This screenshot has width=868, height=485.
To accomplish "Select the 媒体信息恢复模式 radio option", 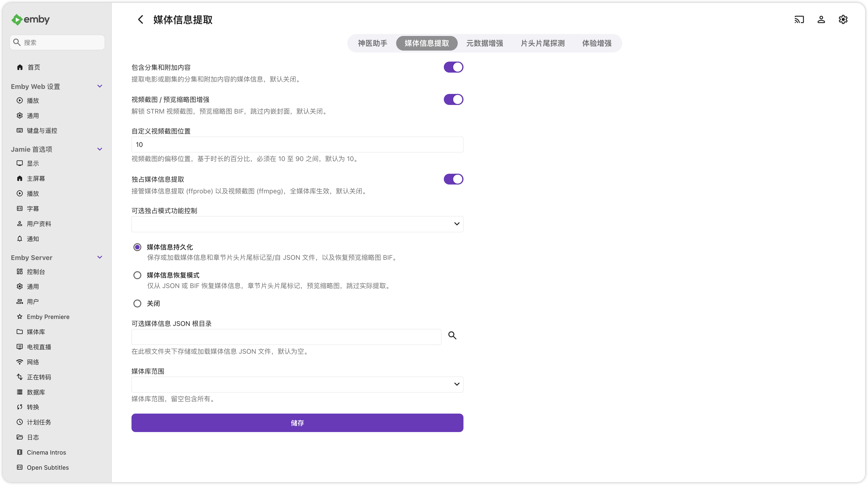I will (137, 275).
